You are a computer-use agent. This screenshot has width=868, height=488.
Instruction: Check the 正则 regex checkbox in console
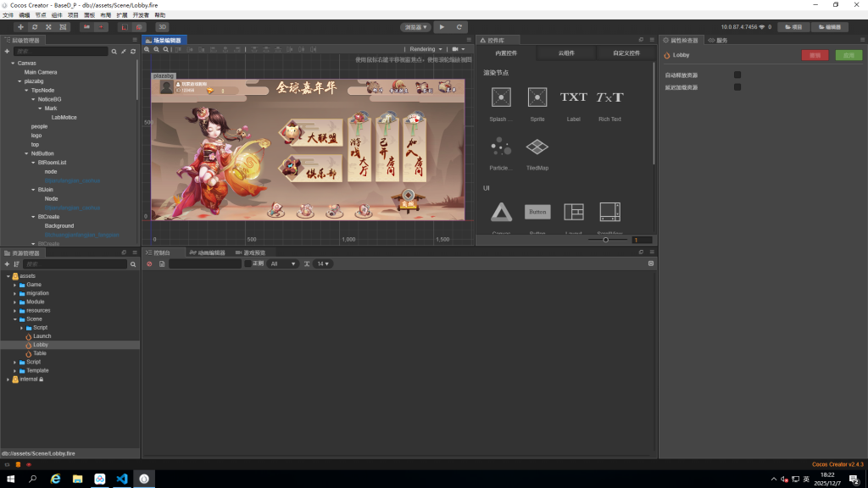point(248,264)
